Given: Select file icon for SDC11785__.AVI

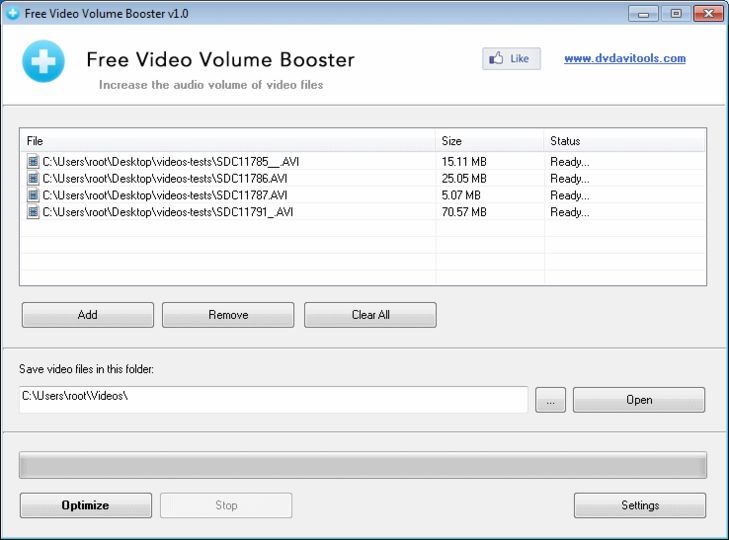Looking at the screenshot, I should click(x=33, y=161).
